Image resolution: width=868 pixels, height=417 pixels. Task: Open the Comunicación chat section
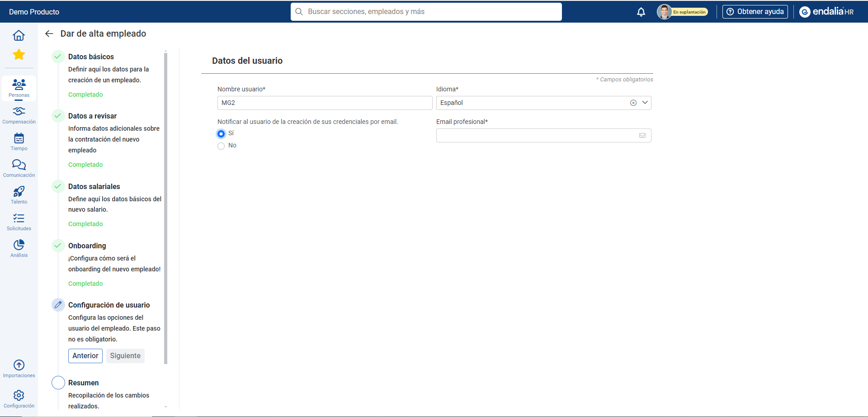click(x=19, y=168)
